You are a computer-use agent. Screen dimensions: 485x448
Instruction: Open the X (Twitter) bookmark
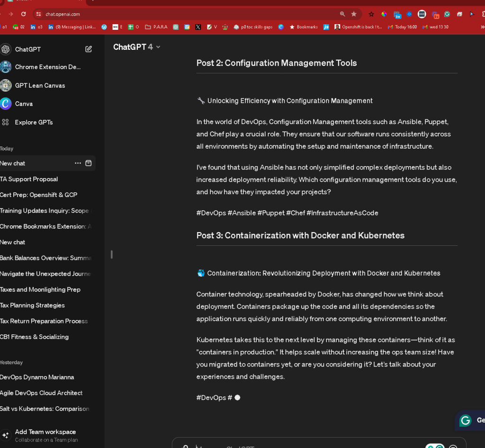tap(198, 27)
